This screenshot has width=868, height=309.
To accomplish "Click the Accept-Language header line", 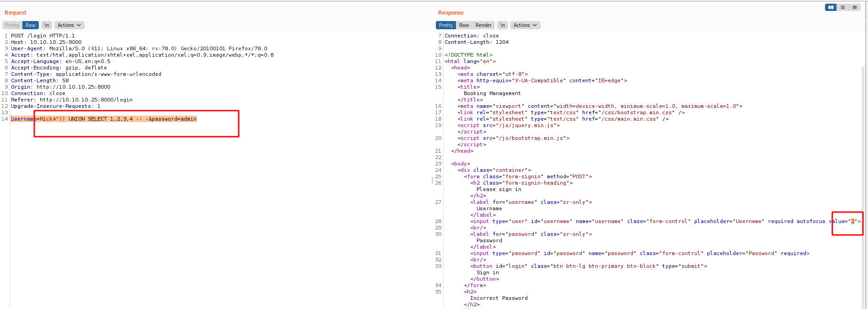I will click(61, 61).
